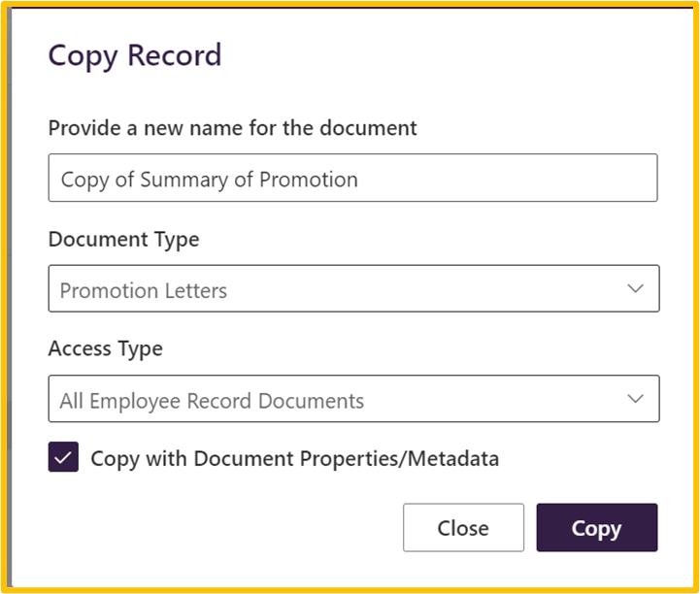Dismiss the dialog with the Close button
Image resolution: width=700 pixels, height=594 pixels.
463,528
